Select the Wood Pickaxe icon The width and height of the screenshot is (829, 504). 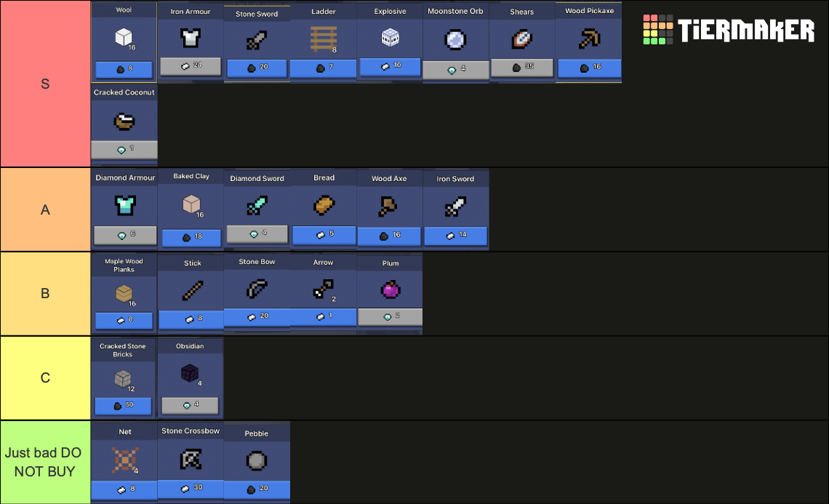point(589,39)
